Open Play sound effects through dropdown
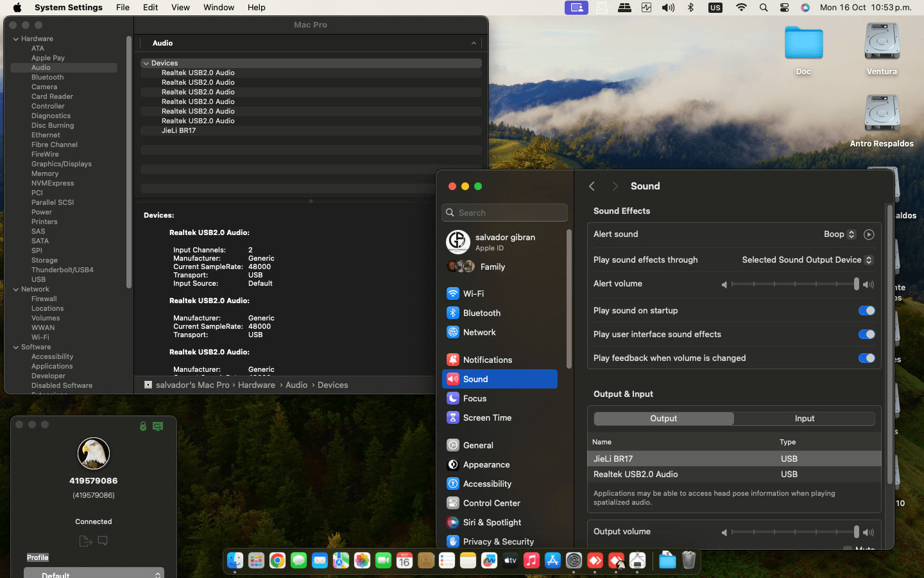 click(x=807, y=260)
